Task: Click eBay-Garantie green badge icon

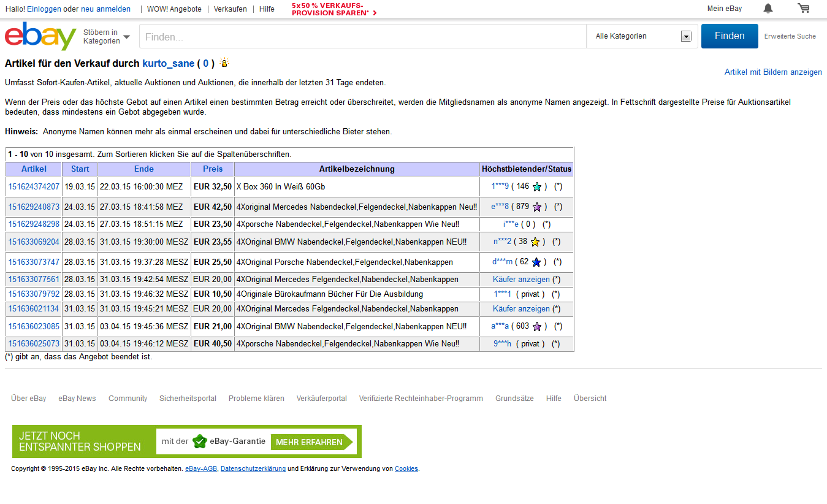Action: pyautogui.click(x=199, y=441)
